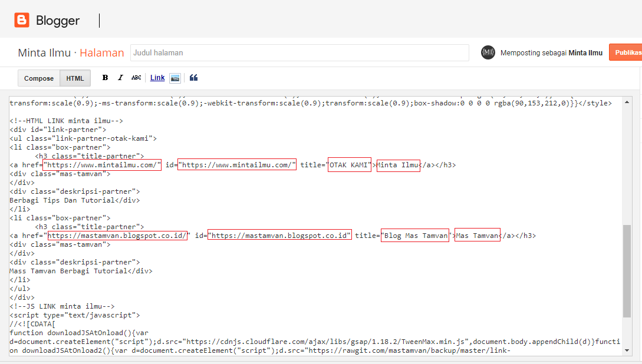The width and height of the screenshot is (642, 364).
Task: Click the title value OTAK KAMI
Action: [x=349, y=165]
